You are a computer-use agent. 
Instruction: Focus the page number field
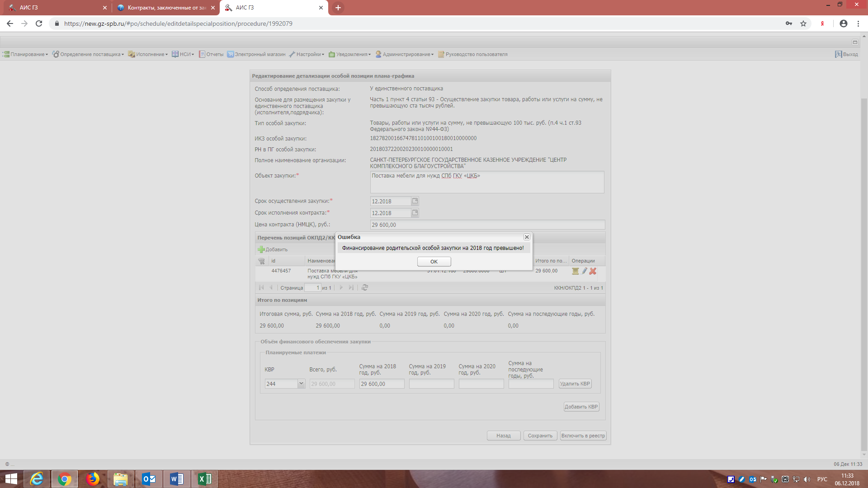coord(312,287)
